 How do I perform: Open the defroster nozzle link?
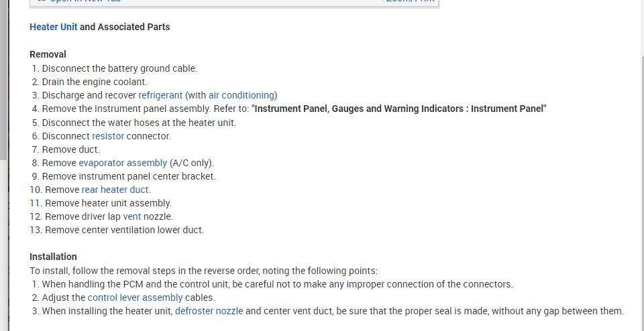[209, 311]
